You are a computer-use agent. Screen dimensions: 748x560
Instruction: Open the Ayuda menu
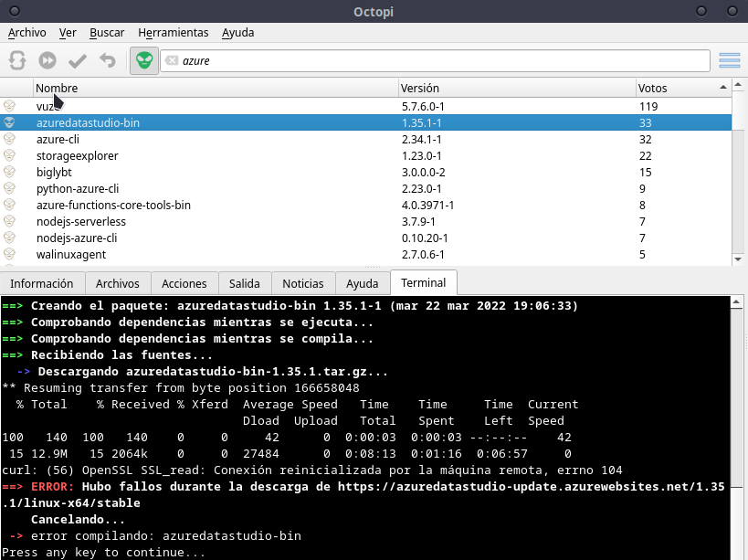[x=237, y=33]
